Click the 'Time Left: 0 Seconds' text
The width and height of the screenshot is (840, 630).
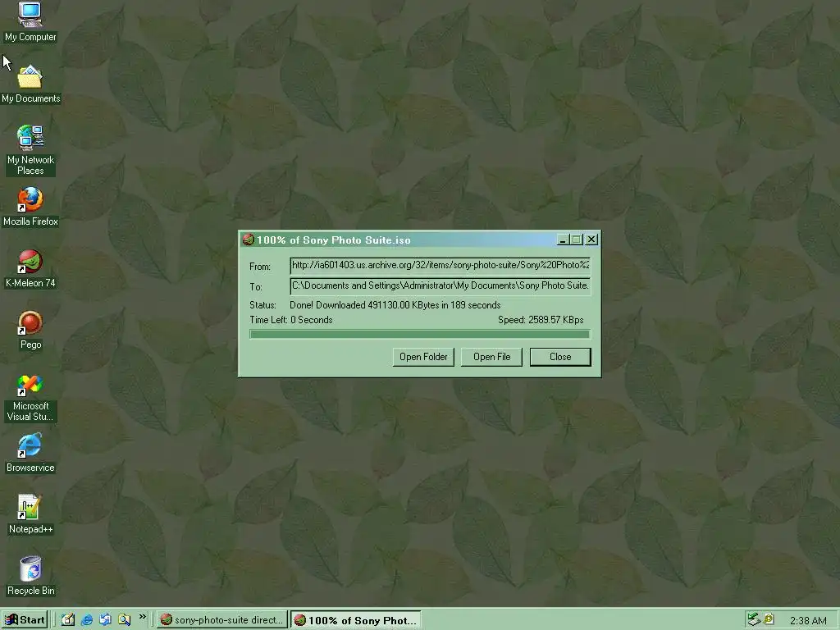click(x=291, y=320)
